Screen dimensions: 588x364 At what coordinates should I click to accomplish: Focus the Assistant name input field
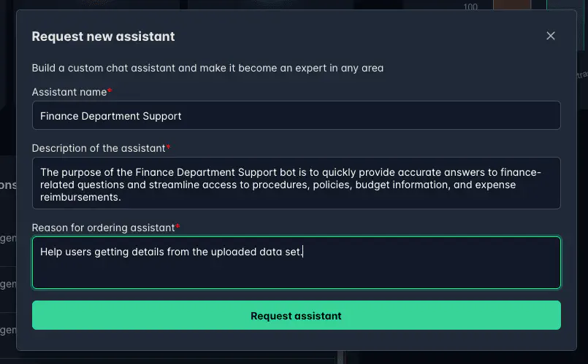point(296,115)
